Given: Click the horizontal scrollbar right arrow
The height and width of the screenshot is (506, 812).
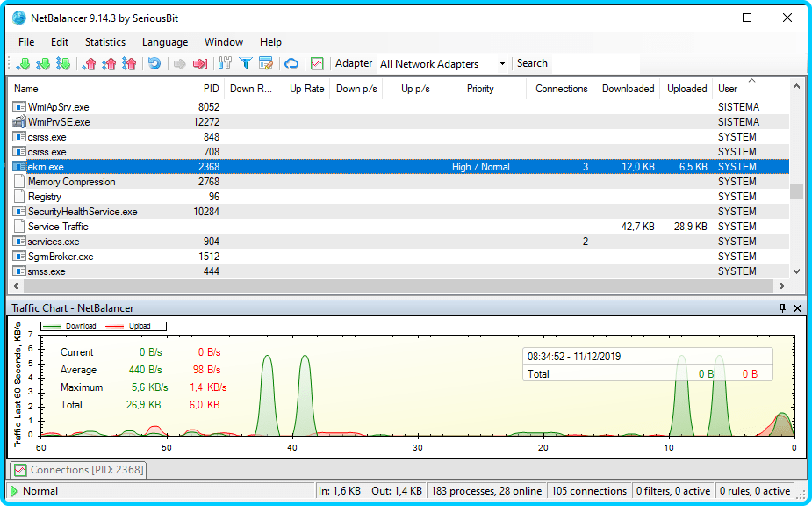Looking at the screenshot, I should (x=782, y=286).
